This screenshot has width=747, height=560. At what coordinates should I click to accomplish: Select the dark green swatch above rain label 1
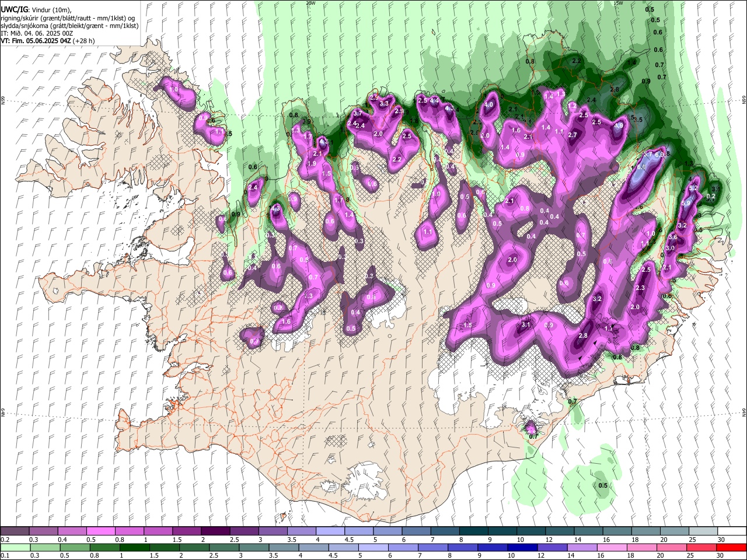pyautogui.click(x=134, y=547)
